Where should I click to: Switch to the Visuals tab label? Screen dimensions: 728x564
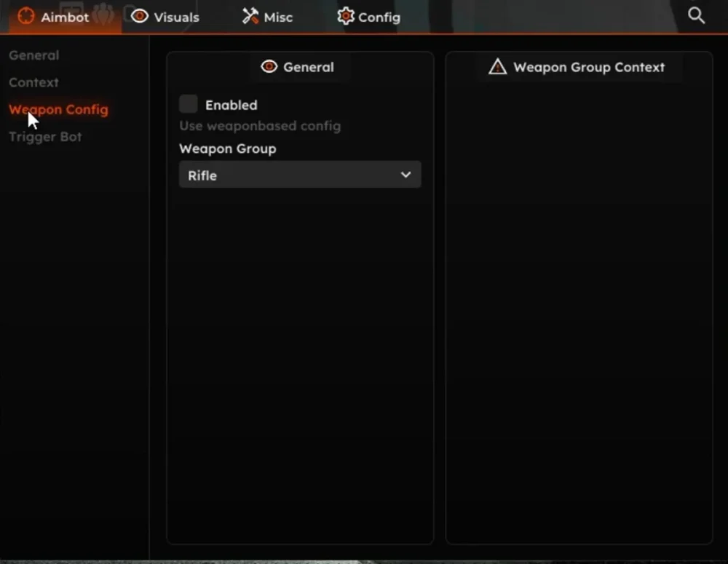tap(176, 17)
